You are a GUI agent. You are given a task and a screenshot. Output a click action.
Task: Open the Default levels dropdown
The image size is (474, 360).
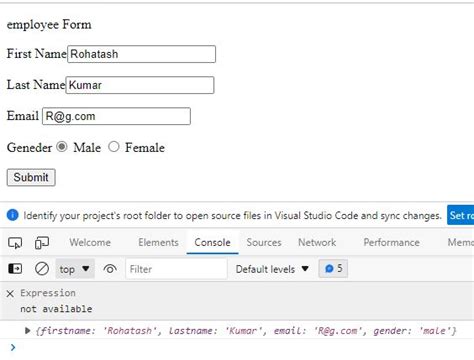point(272,269)
